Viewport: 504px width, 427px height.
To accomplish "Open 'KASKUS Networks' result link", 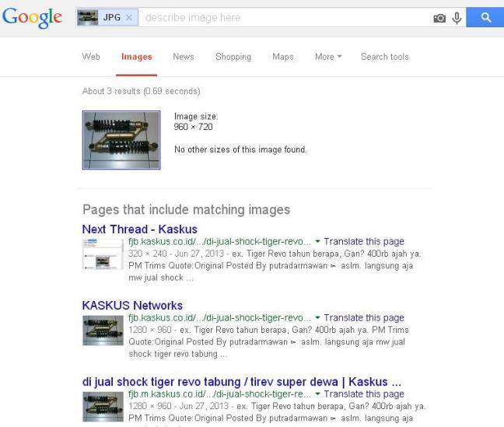I will tap(132, 306).
